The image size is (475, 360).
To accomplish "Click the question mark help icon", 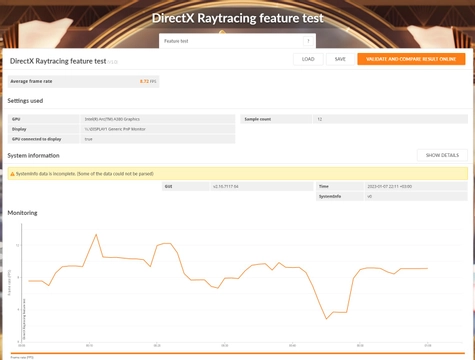I will (308, 41).
